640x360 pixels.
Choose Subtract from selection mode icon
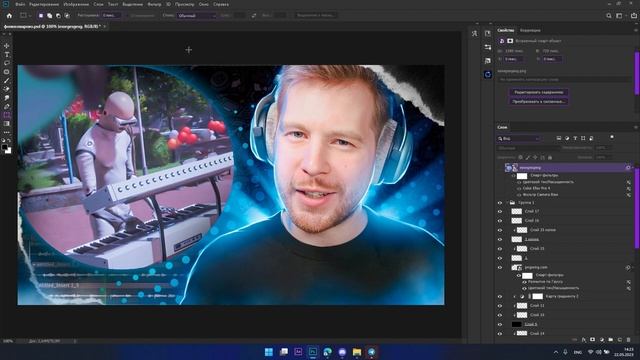(x=58, y=16)
